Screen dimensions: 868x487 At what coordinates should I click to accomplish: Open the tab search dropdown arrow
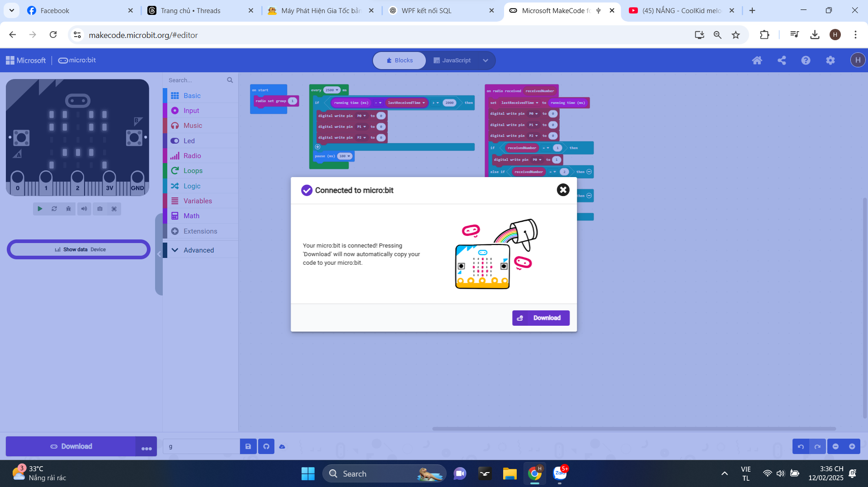[x=11, y=10]
